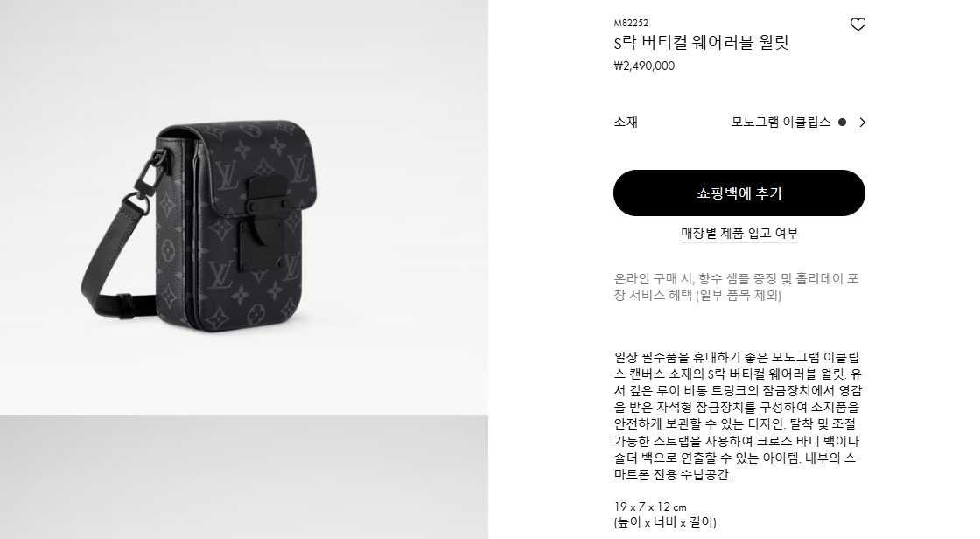Open the main product photo of the bag
Viewport: 980px width, 539px height.
pyautogui.click(x=244, y=207)
